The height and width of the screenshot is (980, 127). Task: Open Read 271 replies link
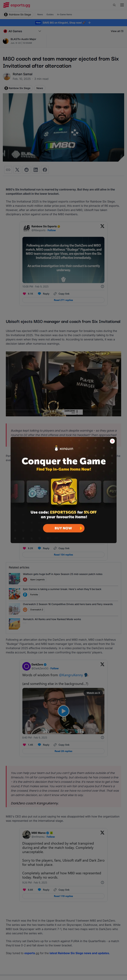click(63, 300)
